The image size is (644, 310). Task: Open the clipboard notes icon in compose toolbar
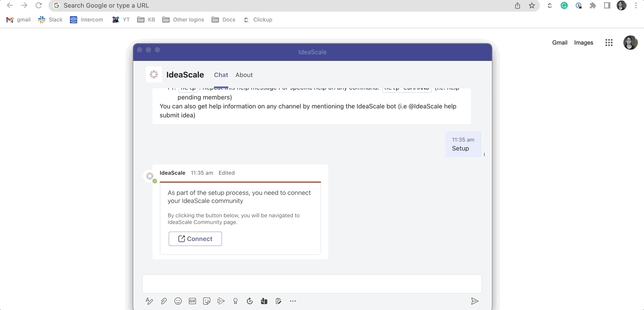278,301
